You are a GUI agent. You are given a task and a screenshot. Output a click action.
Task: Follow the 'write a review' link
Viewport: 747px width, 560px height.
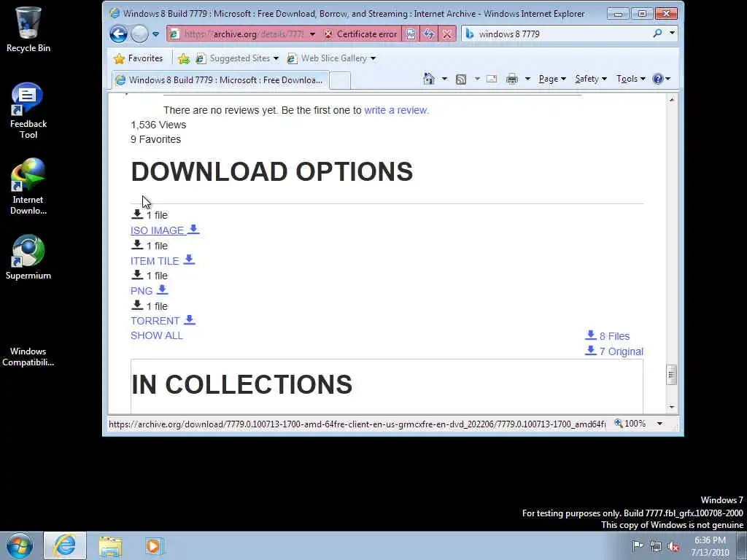pyautogui.click(x=396, y=110)
